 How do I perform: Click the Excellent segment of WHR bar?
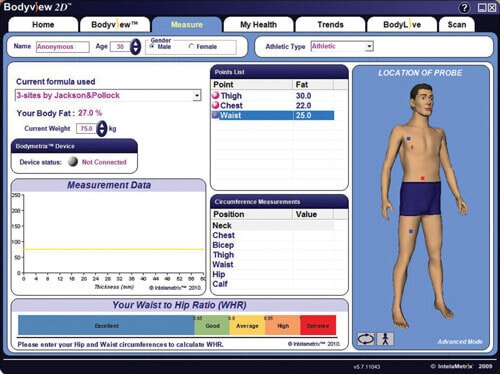pos(106,325)
